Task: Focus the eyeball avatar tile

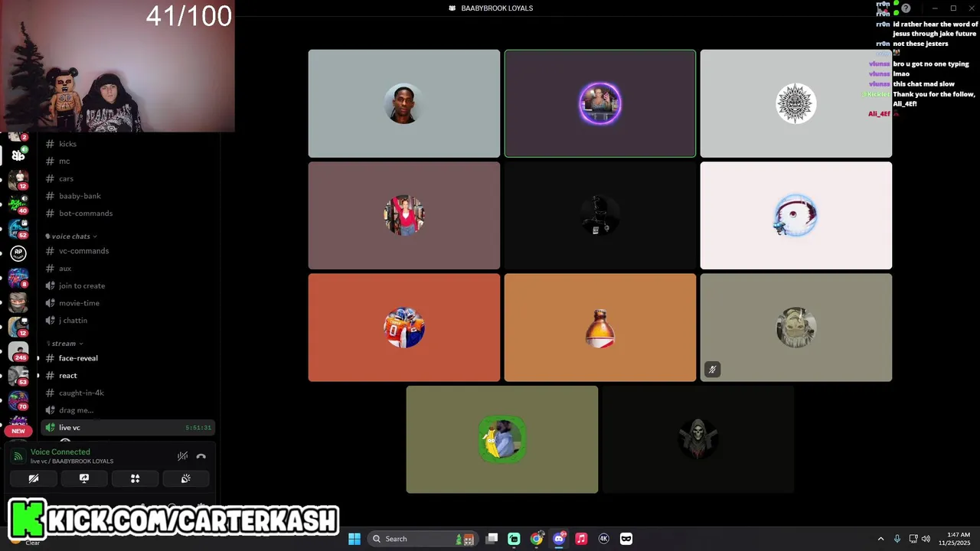Action: pyautogui.click(x=796, y=215)
